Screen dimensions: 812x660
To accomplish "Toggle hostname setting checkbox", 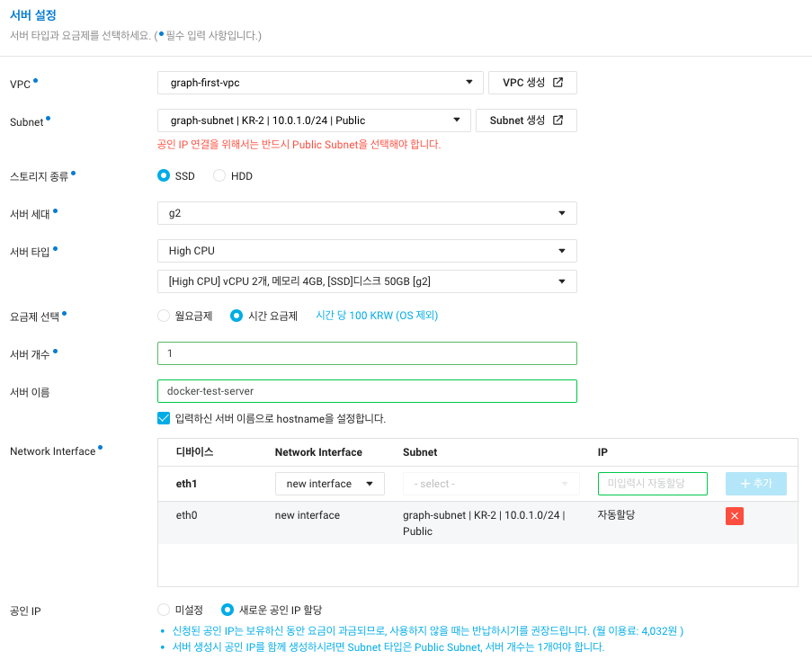I will (164, 418).
